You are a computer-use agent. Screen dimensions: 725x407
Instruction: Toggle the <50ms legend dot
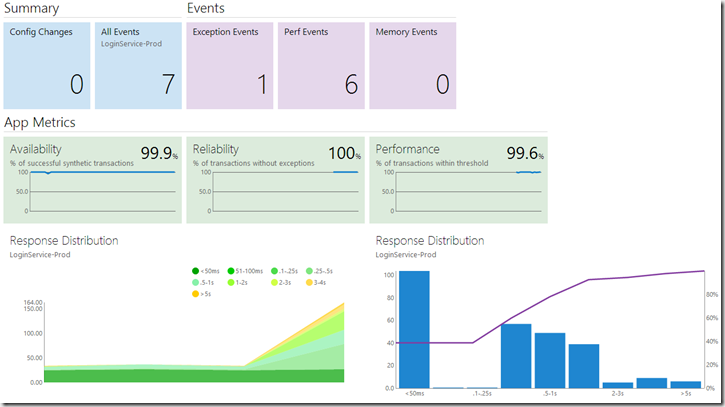click(195, 271)
